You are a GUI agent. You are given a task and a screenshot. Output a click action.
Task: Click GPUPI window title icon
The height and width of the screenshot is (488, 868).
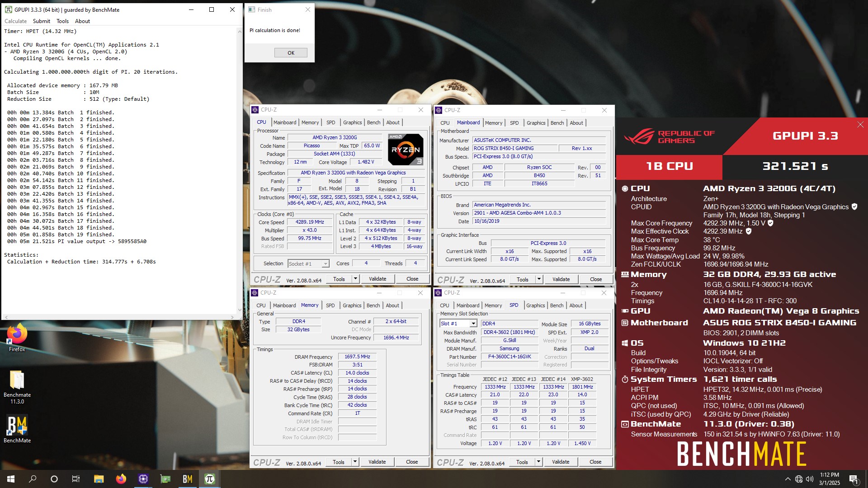pos(9,9)
